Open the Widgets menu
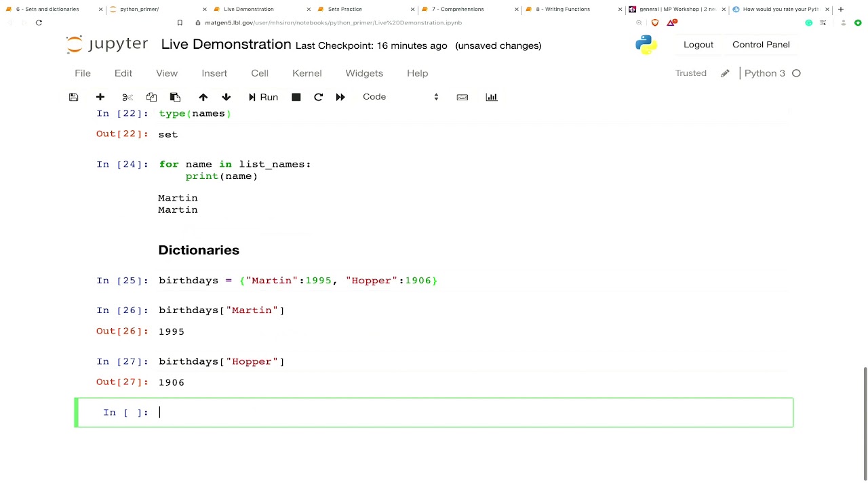The height and width of the screenshot is (488, 868). 364,73
